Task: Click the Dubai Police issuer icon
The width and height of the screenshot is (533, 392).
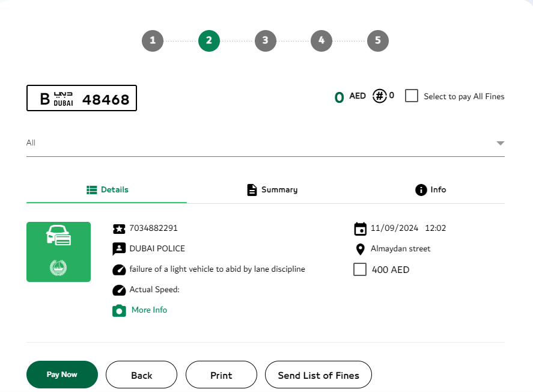Action: [x=119, y=249]
